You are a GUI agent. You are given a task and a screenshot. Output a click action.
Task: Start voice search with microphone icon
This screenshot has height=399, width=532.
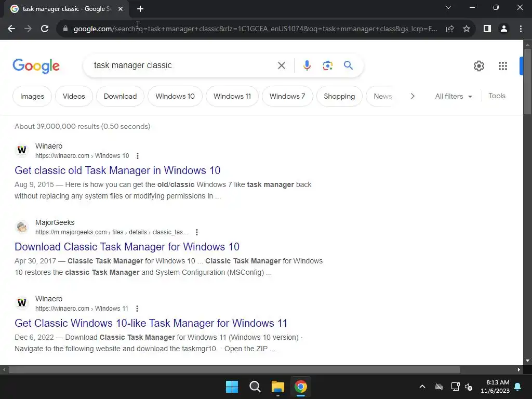click(x=307, y=65)
